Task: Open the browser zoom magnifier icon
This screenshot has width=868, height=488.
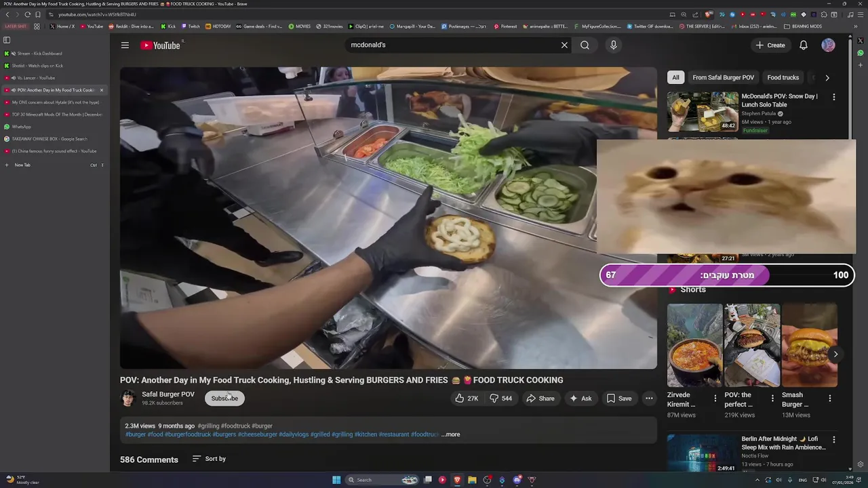Action: [684, 14]
